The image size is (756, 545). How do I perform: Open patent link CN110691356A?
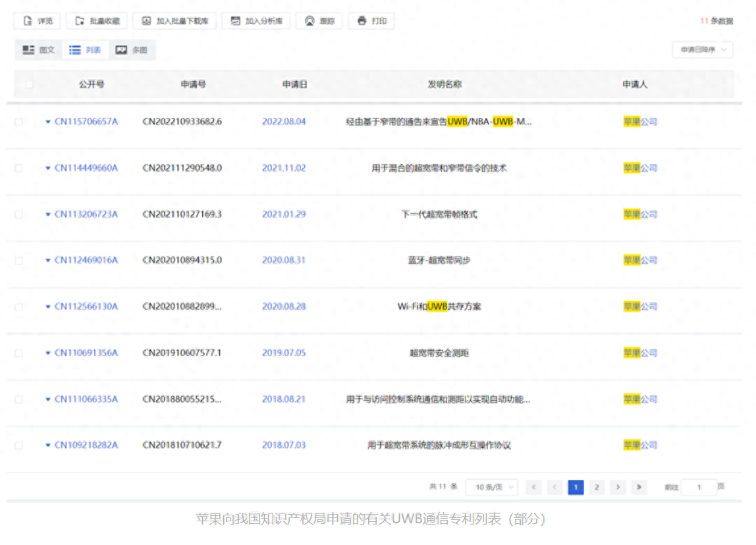[x=86, y=352]
